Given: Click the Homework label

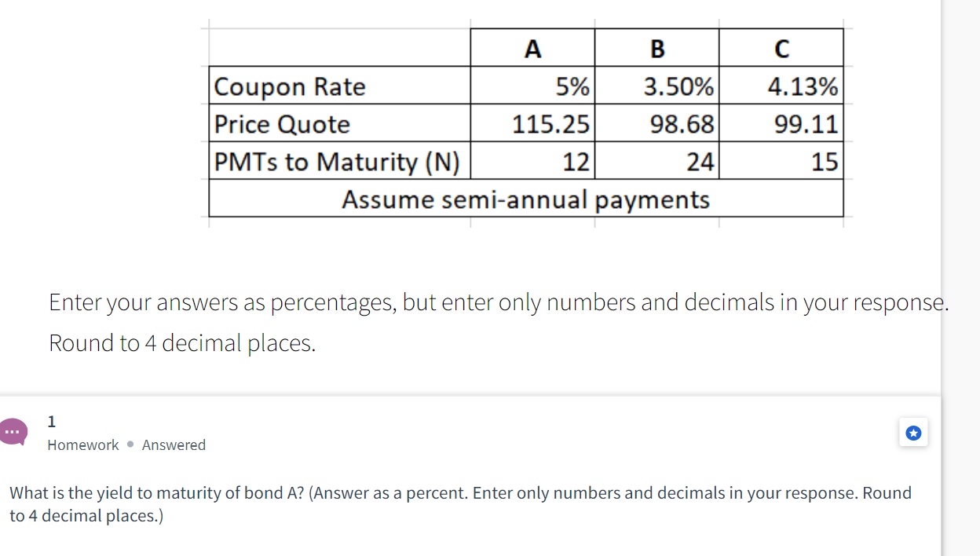Looking at the screenshot, I should coord(82,444).
